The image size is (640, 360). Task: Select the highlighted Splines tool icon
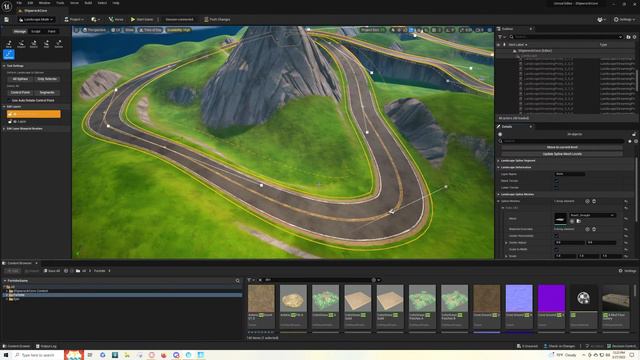point(9,55)
